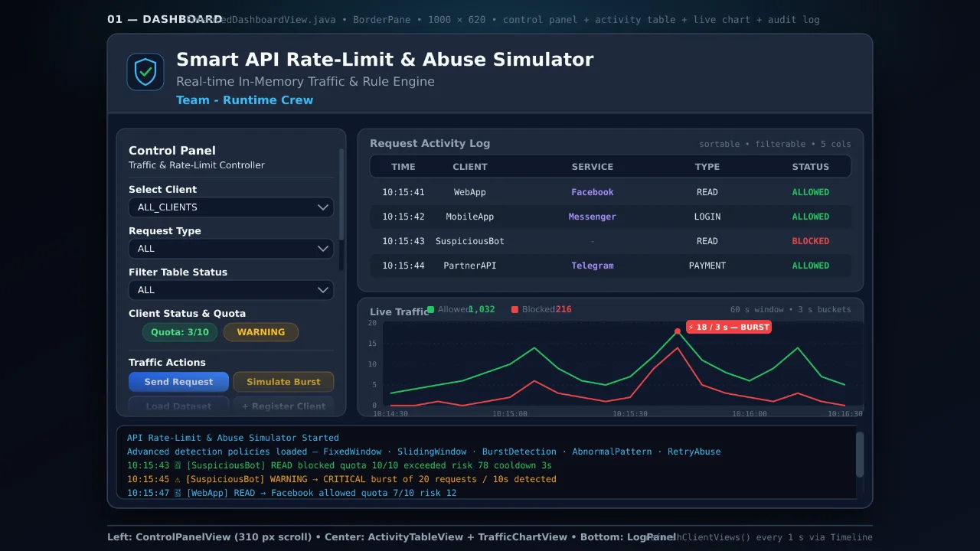Sort by the SERVICE column header
Viewport: 980px width, 551px height.
(593, 167)
